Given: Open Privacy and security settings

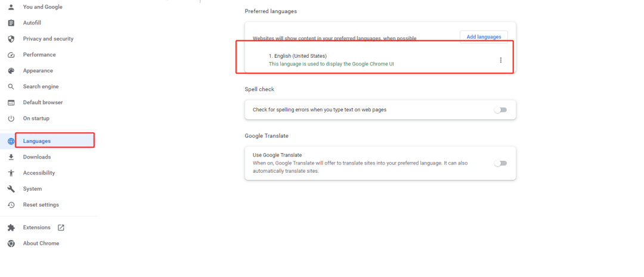Looking at the screenshot, I should (x=48, y=39).
